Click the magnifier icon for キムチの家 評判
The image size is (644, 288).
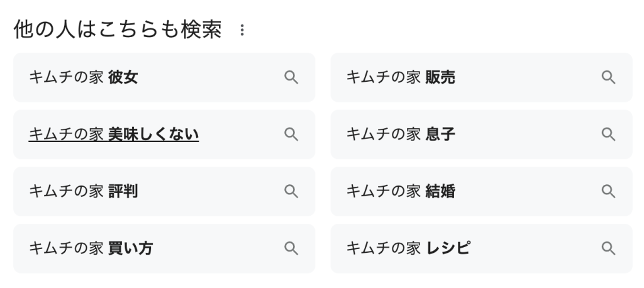click(x=291, y=191)
